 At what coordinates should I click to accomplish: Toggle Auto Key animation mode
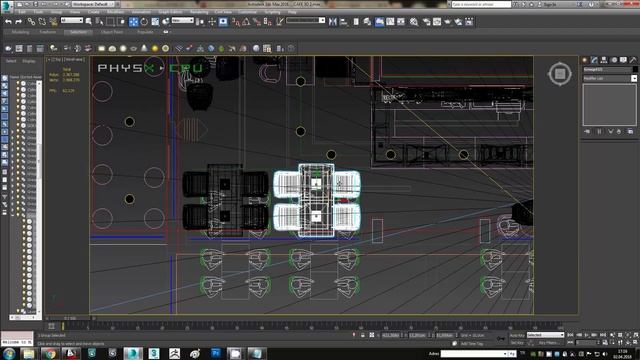point(517,336)
